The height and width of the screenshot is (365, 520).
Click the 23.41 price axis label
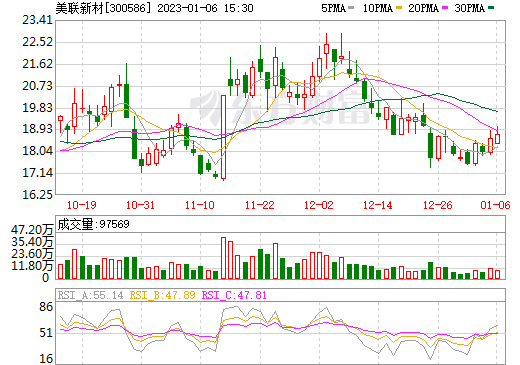pyautogui.click(x=38, y=20)
